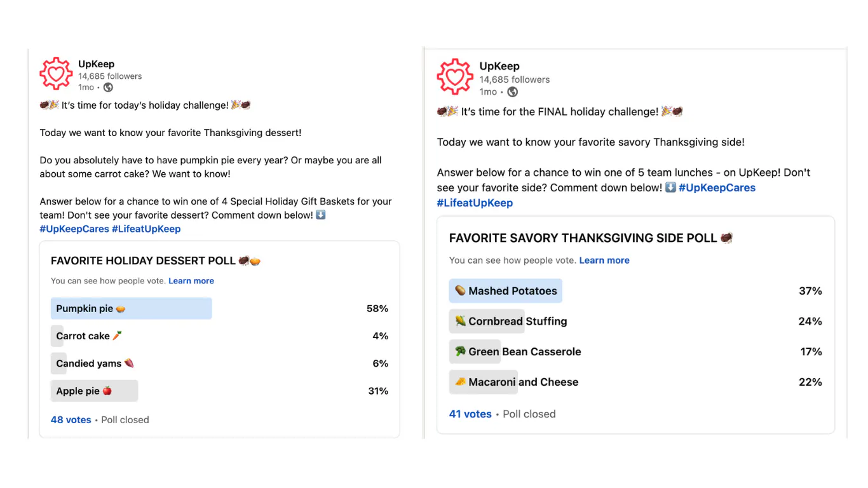View the 41 votes for the side poll
Viewport: 868px width, 488px height.
470,414
